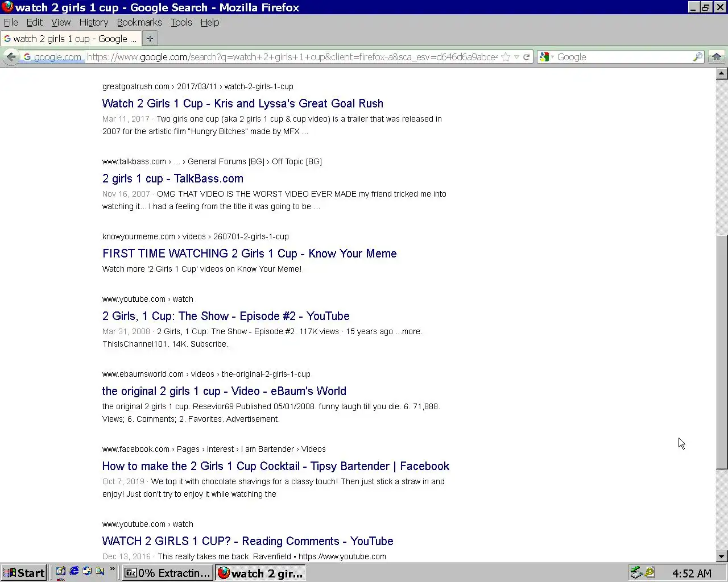Click 'Mar 31, 2008' date text
The height and width of the screenshot is (582, 728).
tap(126, 331)
